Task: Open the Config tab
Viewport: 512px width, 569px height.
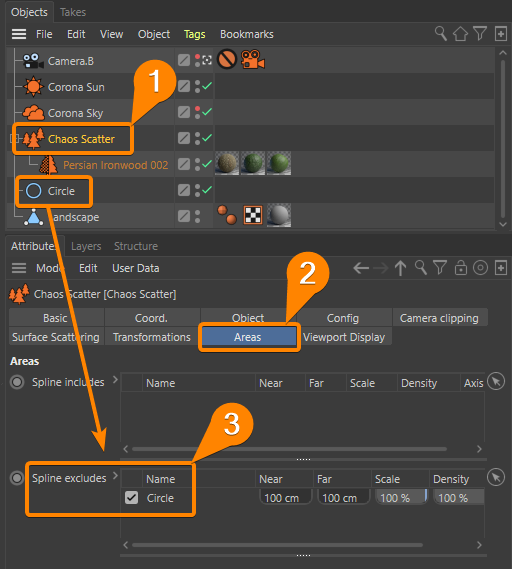Action: [343, 318]
